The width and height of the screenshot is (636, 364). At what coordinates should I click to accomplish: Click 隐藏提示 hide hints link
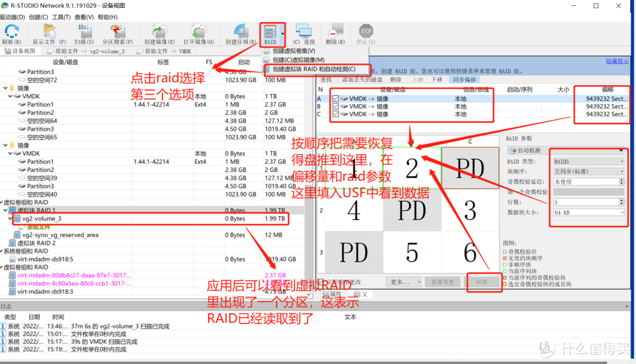click(x=617, y=61)
